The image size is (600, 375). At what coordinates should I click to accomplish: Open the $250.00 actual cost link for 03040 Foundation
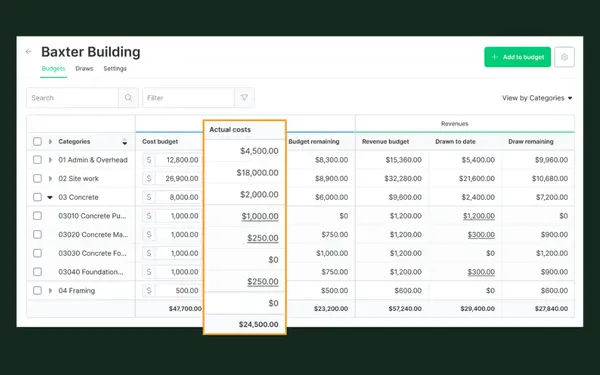(x=262, y=282)
